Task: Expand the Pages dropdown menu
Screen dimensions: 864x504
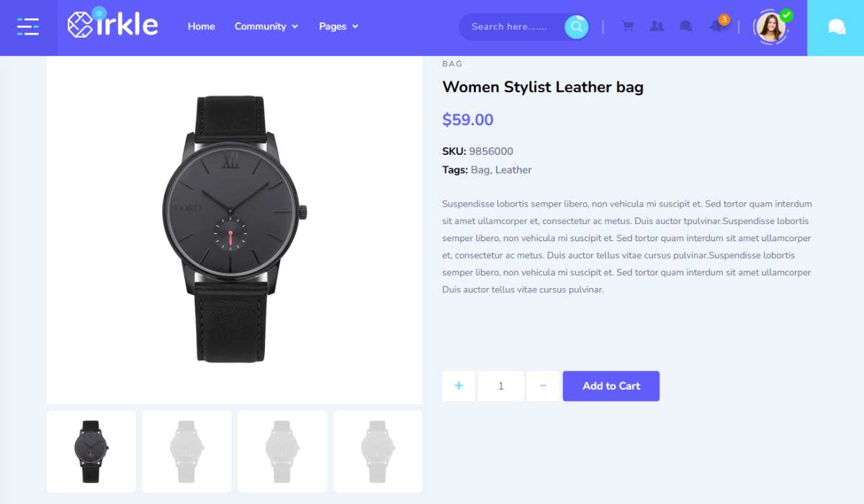Action: [x=338, y=27]
